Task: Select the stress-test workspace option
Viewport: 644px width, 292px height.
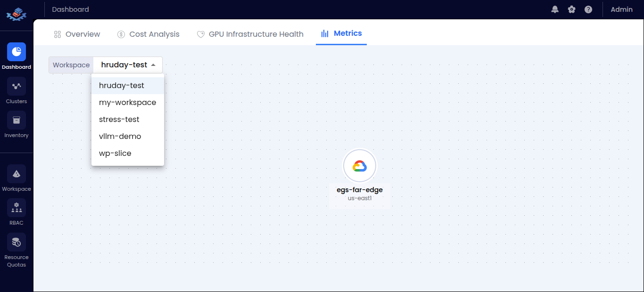Action: click(x=119, y=119)
